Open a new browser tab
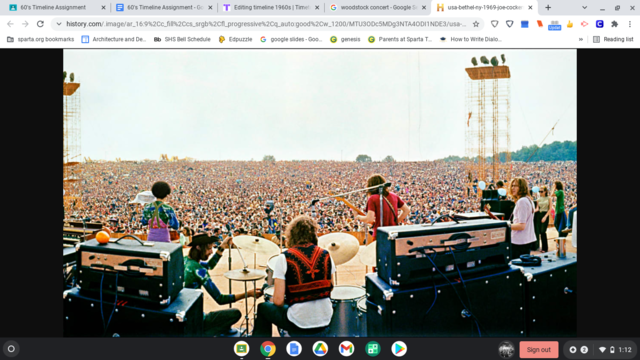Image resolution: width=640 pixels, height=360 pixels. tap(548, 7)
